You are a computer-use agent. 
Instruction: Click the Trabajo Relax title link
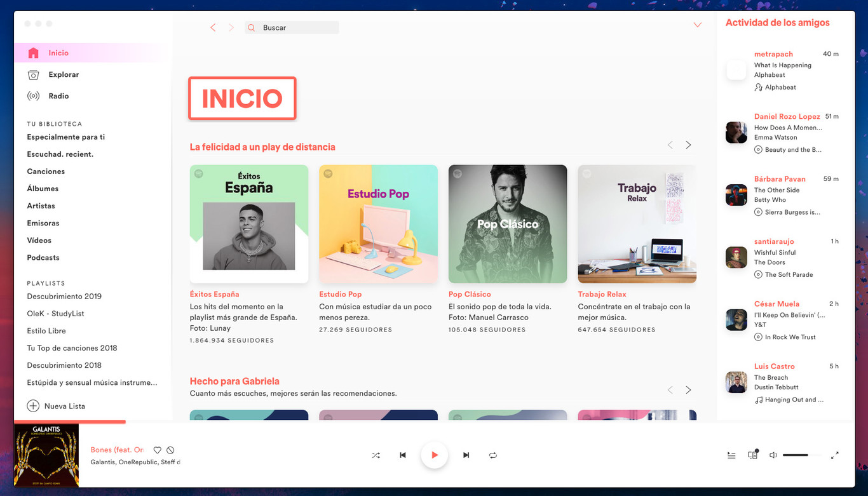tap(602, 295)
